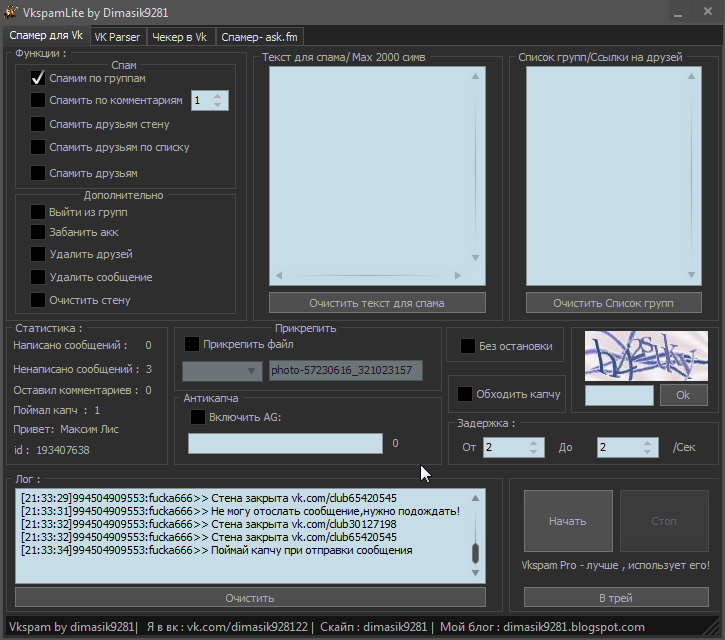Click log line Стена закрыта vk.com/club30127198
Viewport: 725px width, 640px height.
coord(209,524)
